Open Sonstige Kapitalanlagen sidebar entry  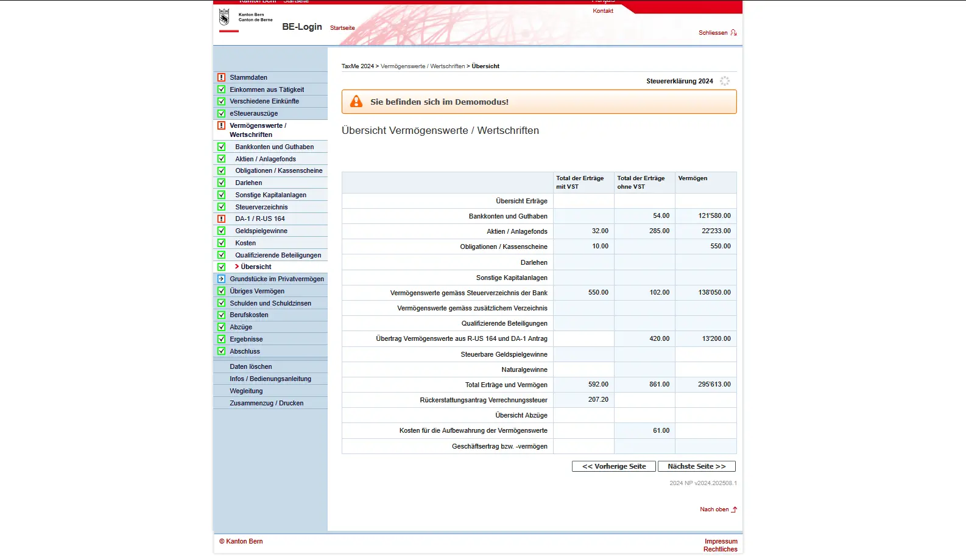tap(271, 195)
